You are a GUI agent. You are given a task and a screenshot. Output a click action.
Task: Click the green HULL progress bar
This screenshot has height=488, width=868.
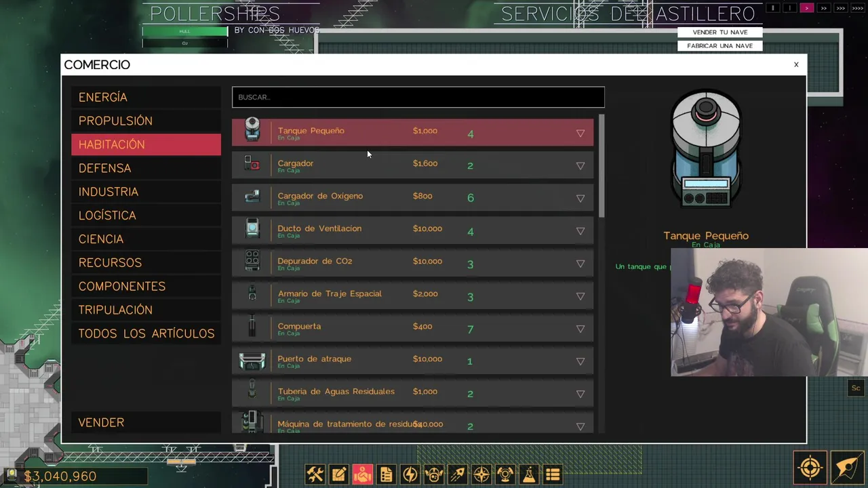click(185, 31)
